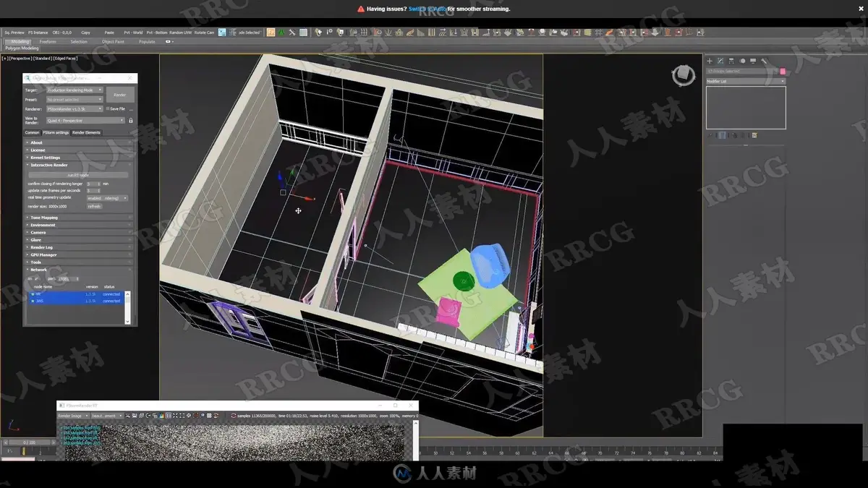Expand the GPU Manager rollout

click(x=78, y=255)
